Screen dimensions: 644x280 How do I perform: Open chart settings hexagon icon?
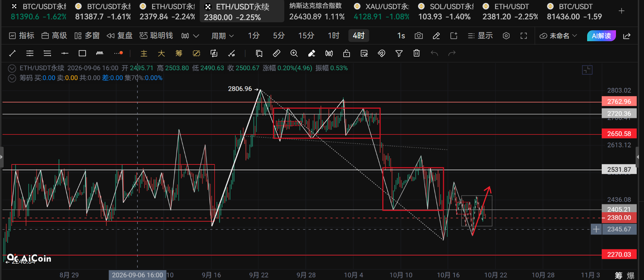506,36
